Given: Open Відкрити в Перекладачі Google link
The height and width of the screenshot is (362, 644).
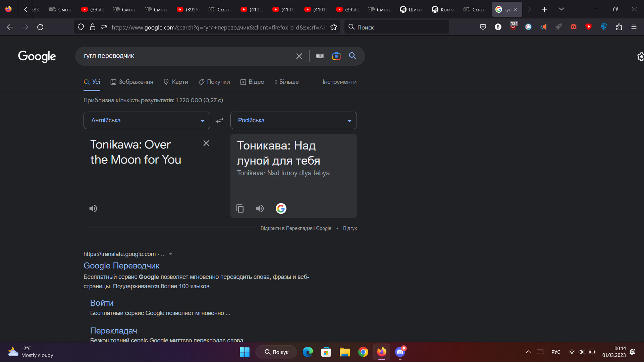Looking at the screenshot, I should point(296,228).
